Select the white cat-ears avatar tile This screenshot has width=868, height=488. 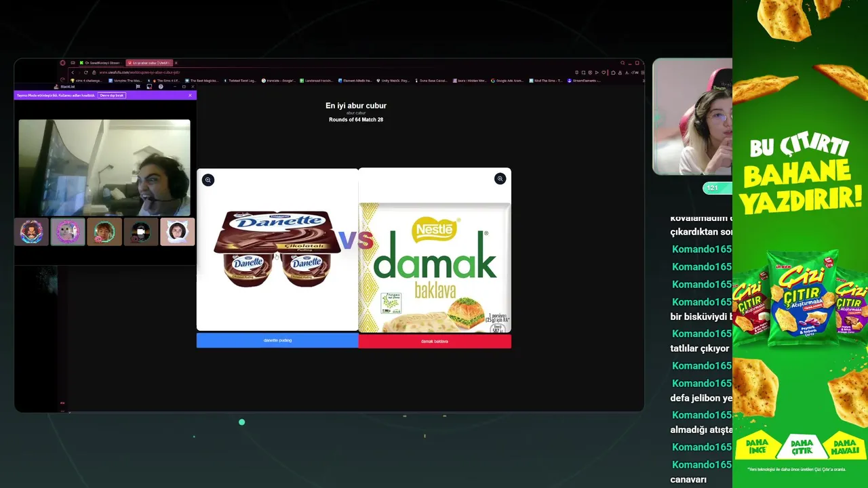(x=178, y=232)
